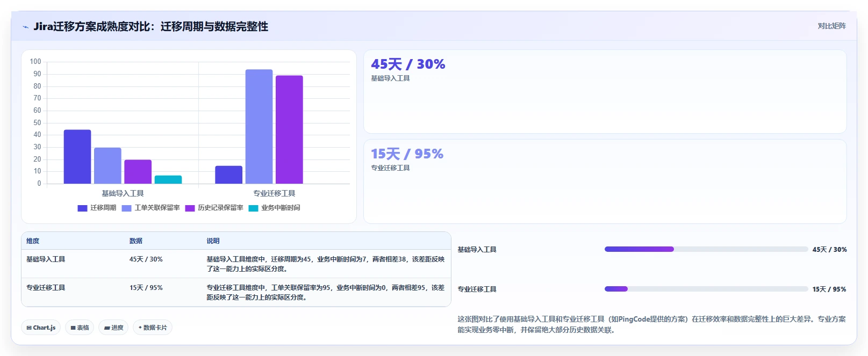Click the 专业迁移工具 row description text

pyautogui.click(x=326, y=292)
